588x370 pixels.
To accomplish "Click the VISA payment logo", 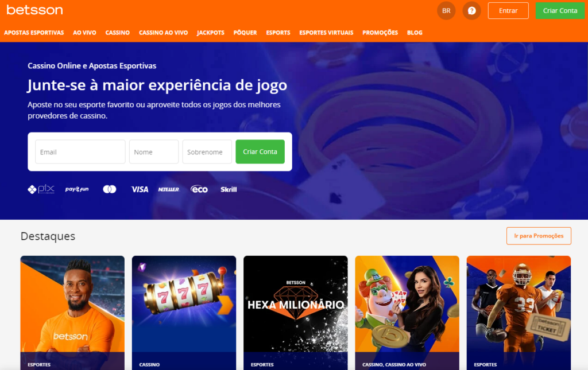I will [x=140, y=189].
